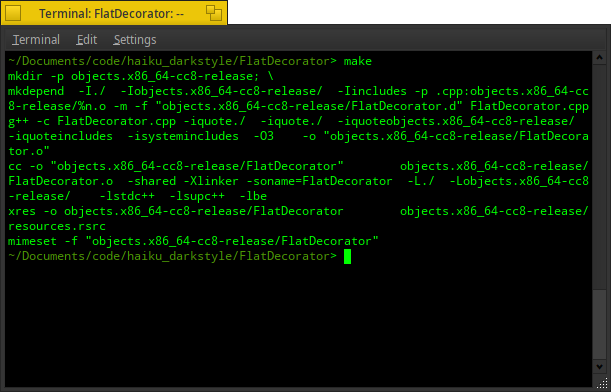Click the 'make' command text
This screenshot has width=611, height=392.
coord(358,61)
